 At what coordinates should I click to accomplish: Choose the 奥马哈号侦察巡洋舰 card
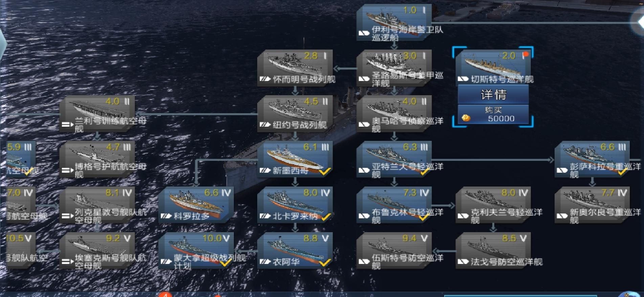[x=394, y=114]
